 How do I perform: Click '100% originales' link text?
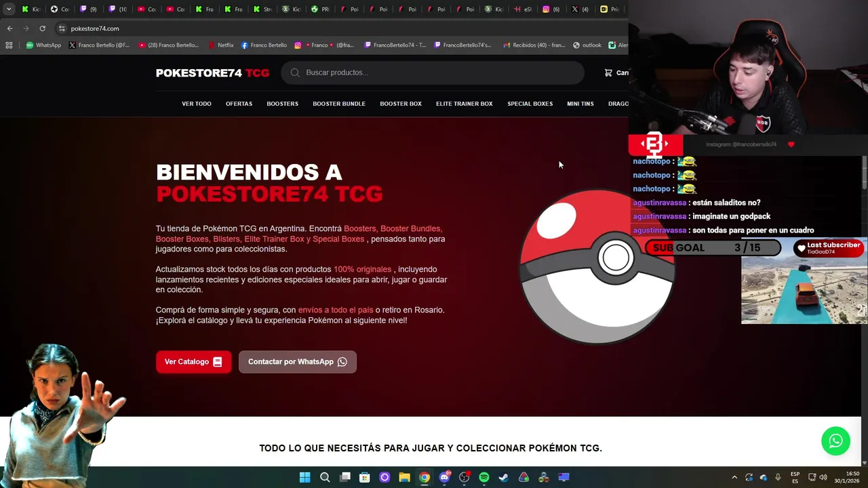point(362,269)
